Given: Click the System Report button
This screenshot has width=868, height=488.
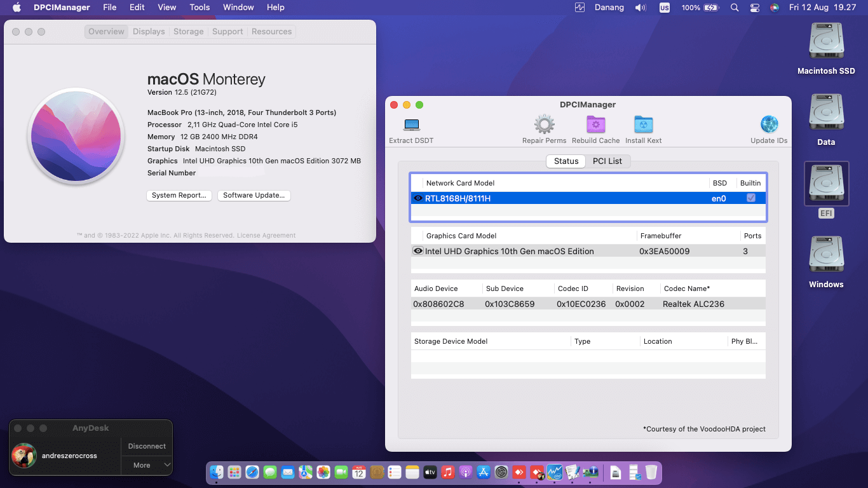Looking at the screenshot, I should [179, 196].
